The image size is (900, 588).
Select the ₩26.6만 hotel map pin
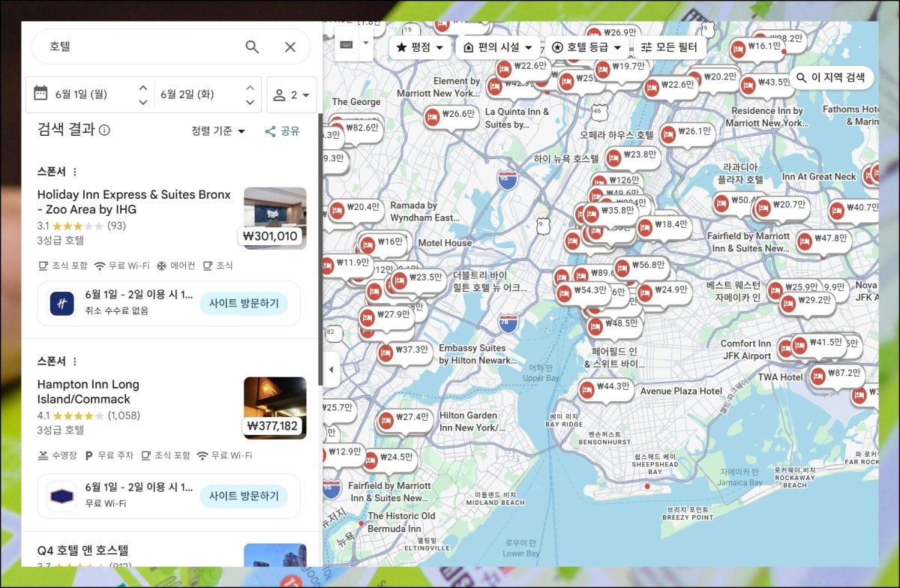pyautogui.click(x=451, y=115)
